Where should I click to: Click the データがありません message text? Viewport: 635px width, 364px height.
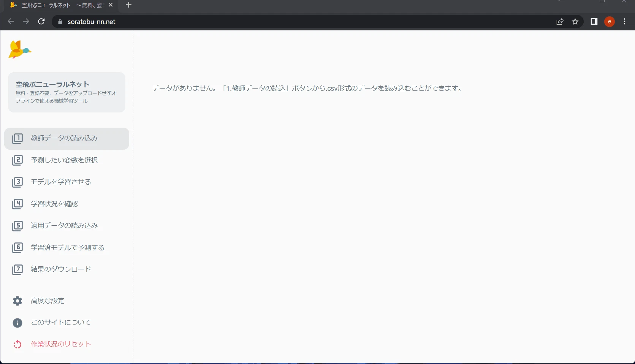tap(308, 89)
